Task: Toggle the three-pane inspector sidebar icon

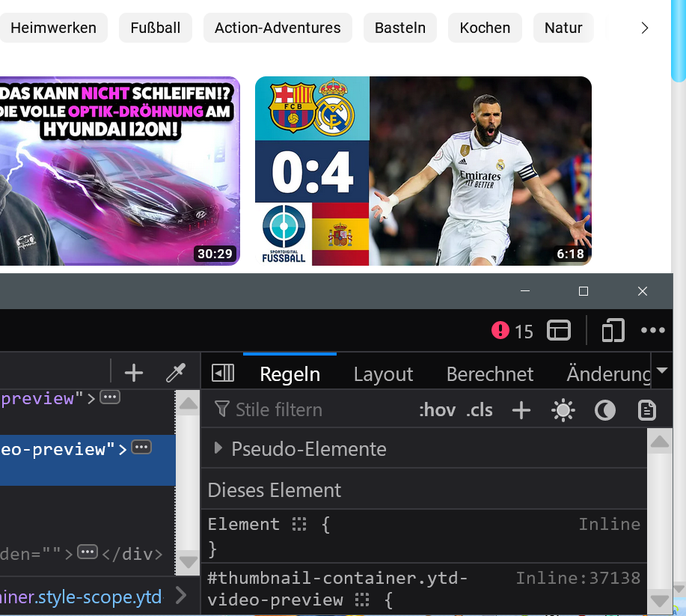Action: 223,373
